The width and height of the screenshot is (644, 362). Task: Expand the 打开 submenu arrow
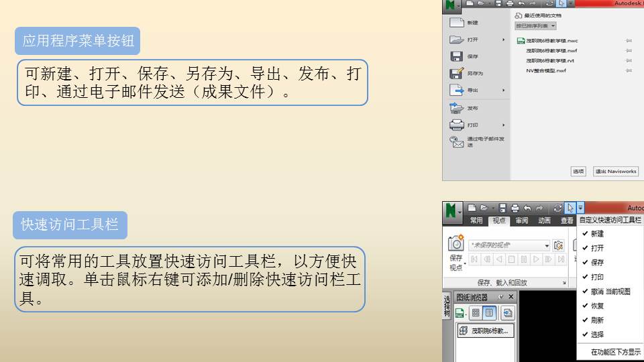(x=504, y=40)
